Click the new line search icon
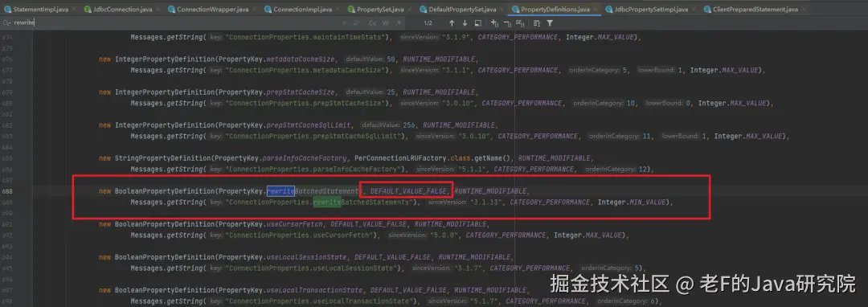Viewport: 868px width, 307px height. tap(358, 23)
